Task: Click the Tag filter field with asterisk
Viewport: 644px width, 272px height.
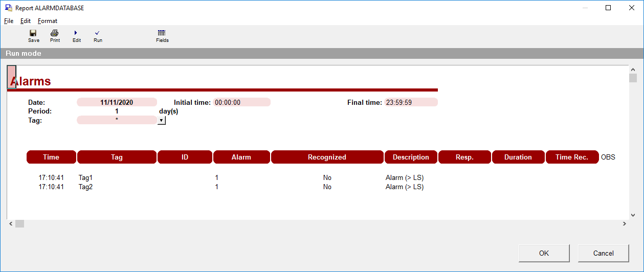Action: pos(117,120)
